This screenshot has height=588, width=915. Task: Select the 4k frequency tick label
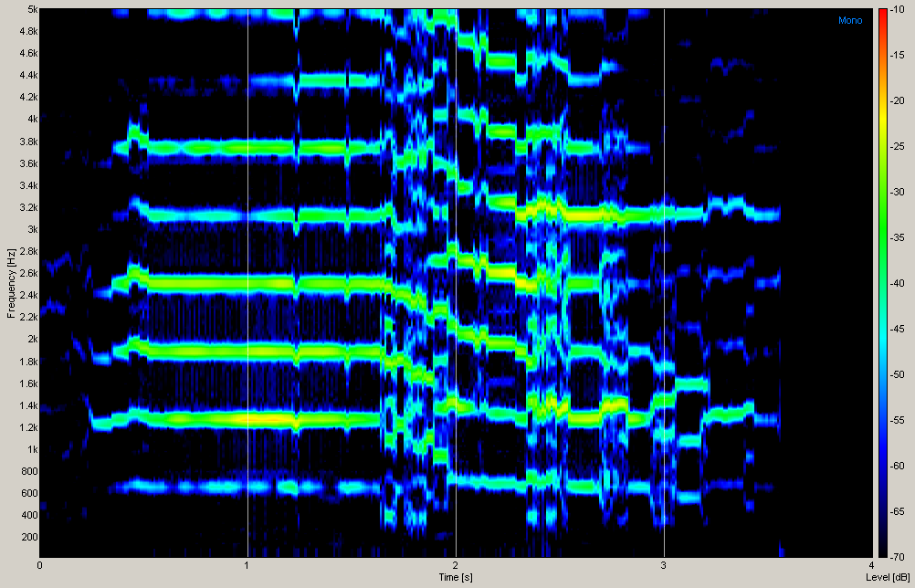32,119
